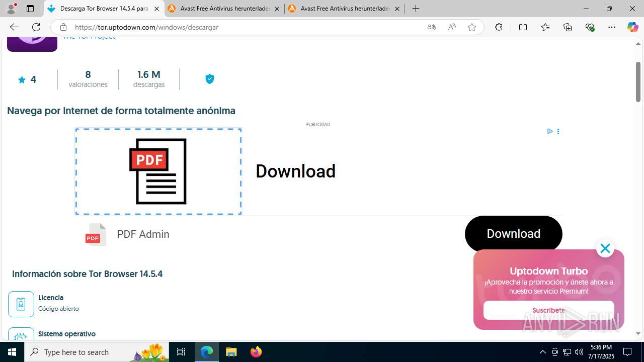This screenshot has height=362, width=644.
Task: Click the Código abierto license text
Action: [58, 309]
